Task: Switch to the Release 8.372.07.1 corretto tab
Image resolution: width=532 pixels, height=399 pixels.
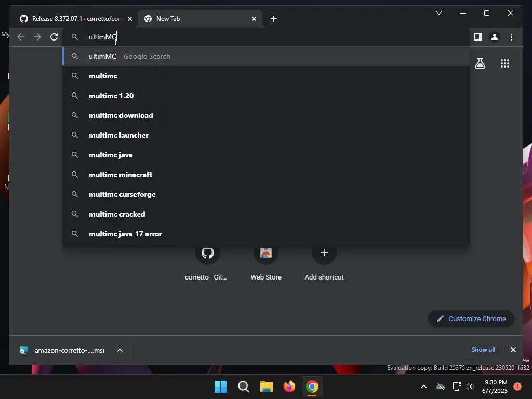Action: (x=76, y=19)
